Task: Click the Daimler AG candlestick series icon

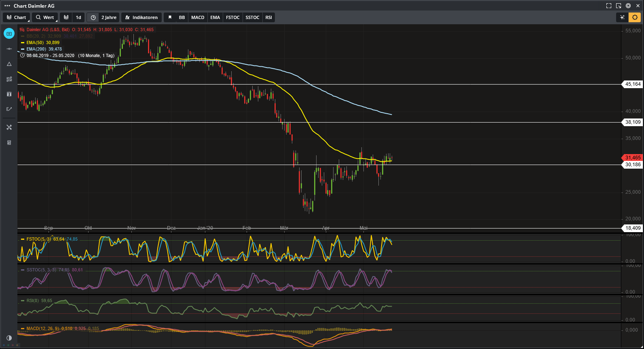Action: (x=22, y=30)
